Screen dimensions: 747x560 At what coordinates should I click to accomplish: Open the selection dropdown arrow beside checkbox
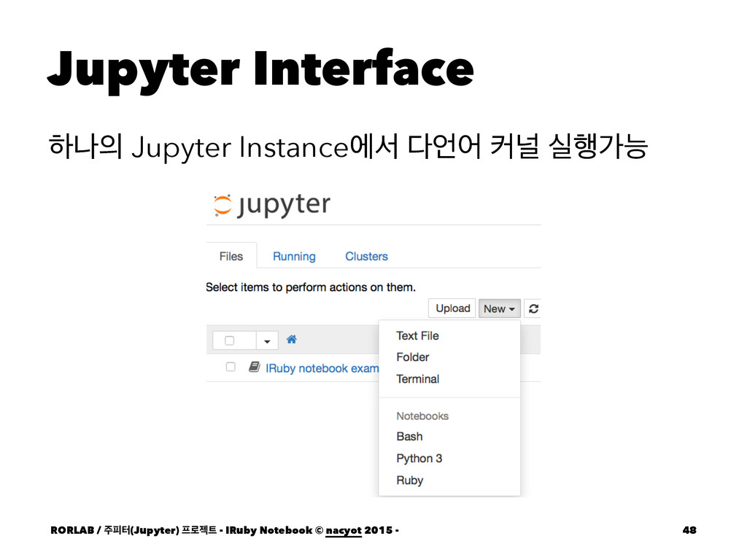click(267, 341)
